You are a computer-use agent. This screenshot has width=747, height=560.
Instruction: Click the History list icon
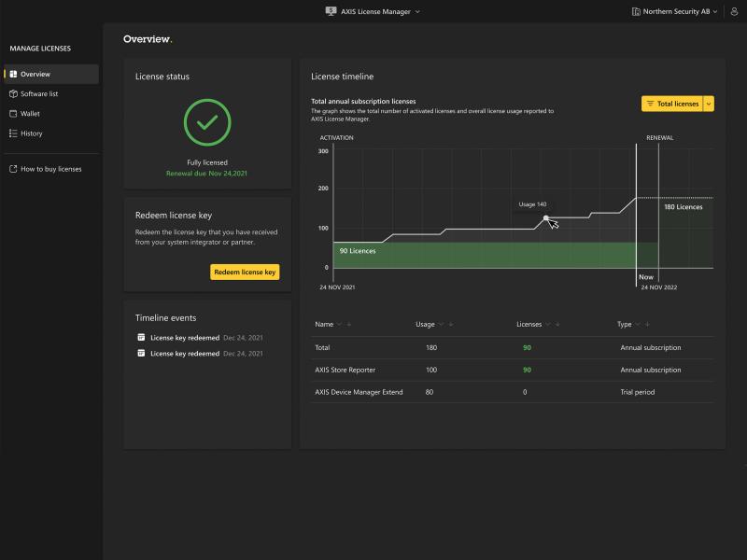coord(13,133)
